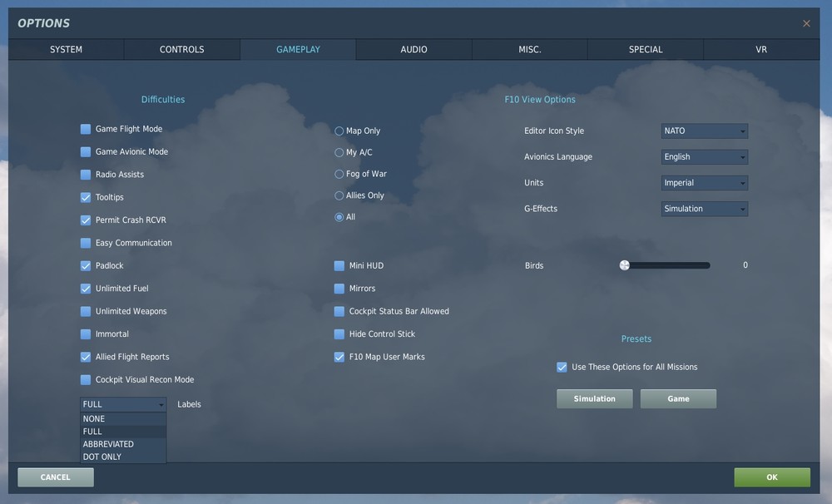The width and height of the screenshot is (832, 504).
Task: Open the Units Imperial dropdown
Action: (x=704, y=183)
